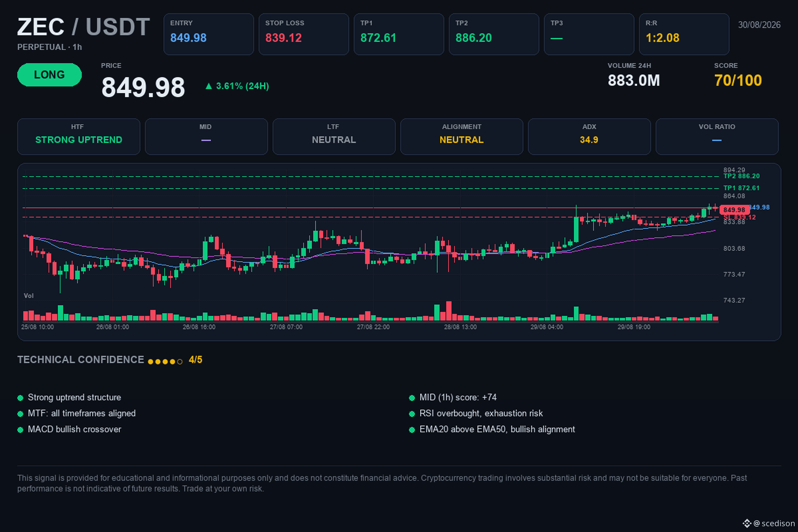This screenshot has width=798, height=532.
Task: Select the empty TP3 card
Action: [x=589, y=34]
